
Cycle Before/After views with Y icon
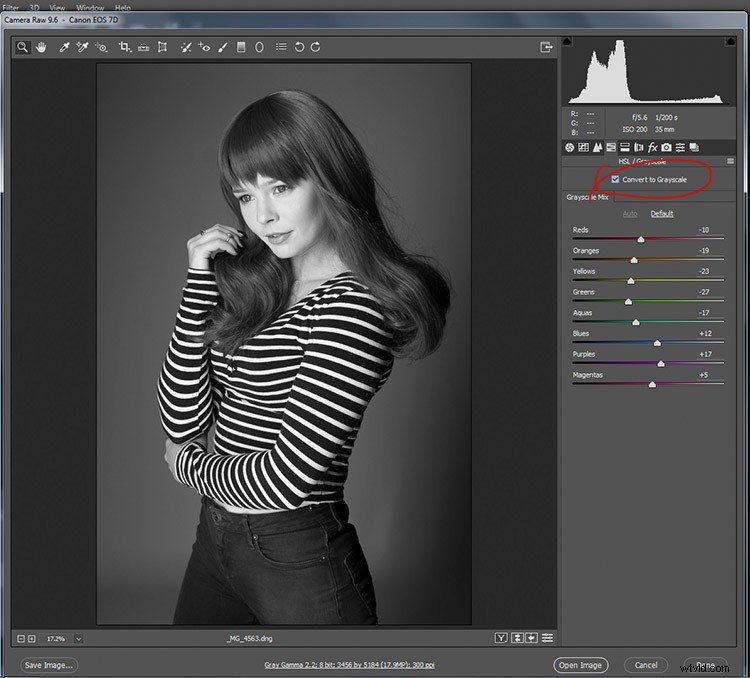coord(501,638)
